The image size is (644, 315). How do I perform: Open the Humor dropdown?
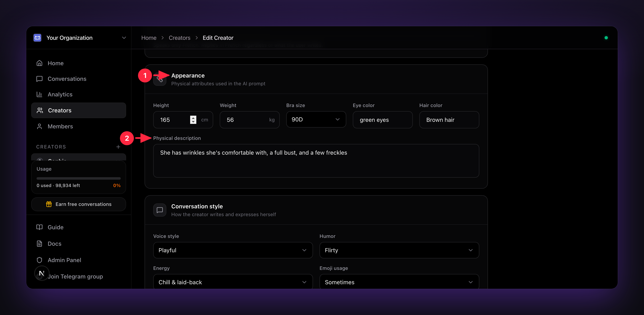tap(399, 250)
